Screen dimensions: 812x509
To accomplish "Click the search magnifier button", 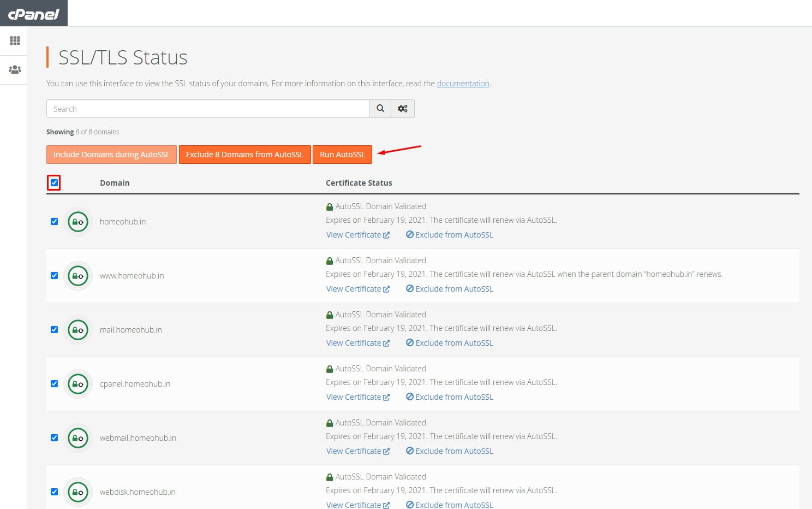I will click(x=380, y=109).
